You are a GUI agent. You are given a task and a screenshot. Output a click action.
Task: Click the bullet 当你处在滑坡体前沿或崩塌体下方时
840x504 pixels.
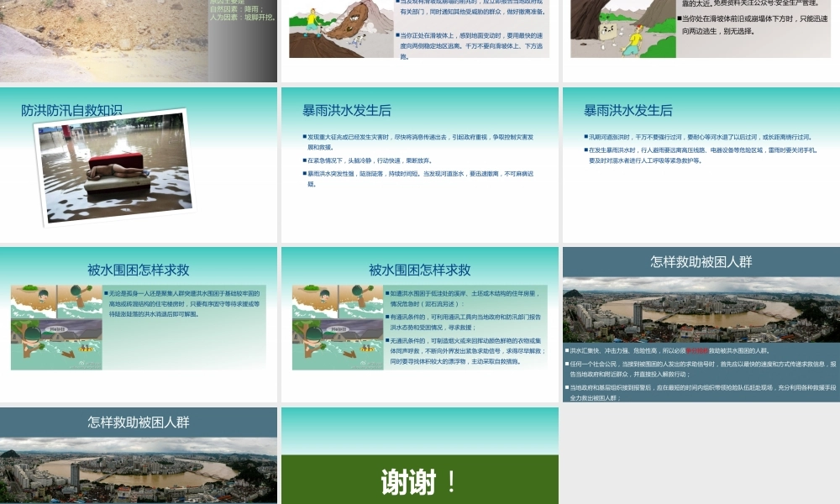tap(753, 24)
